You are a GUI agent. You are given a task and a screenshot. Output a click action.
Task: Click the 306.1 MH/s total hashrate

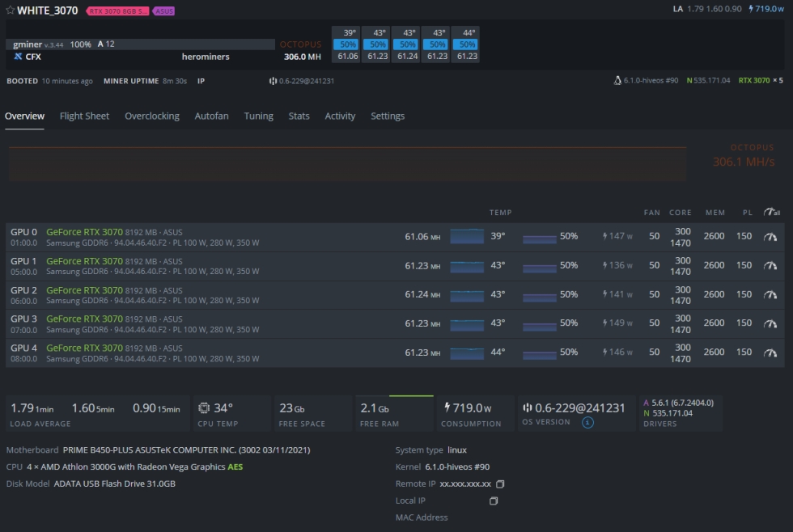point(744,162)
